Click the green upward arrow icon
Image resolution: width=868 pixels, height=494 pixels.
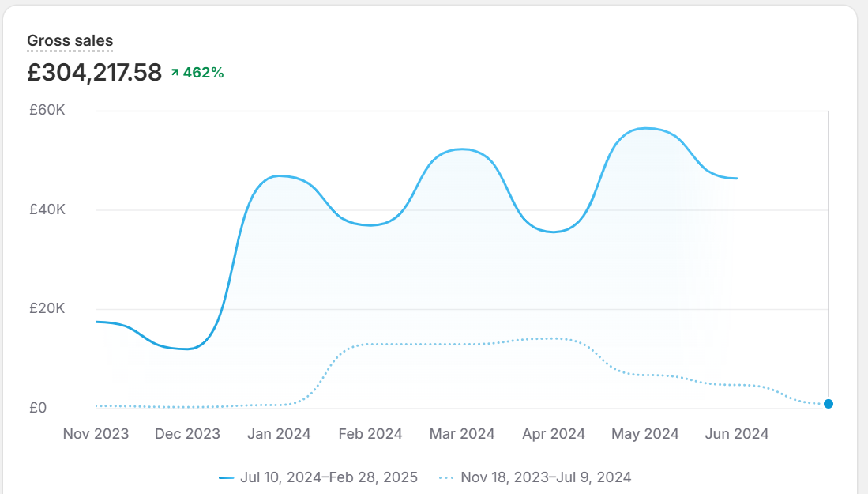pyautogui.click(x=175, y=72)
